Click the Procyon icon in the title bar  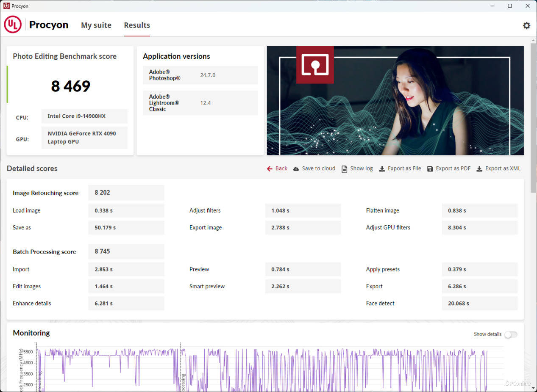click(6, 6)
